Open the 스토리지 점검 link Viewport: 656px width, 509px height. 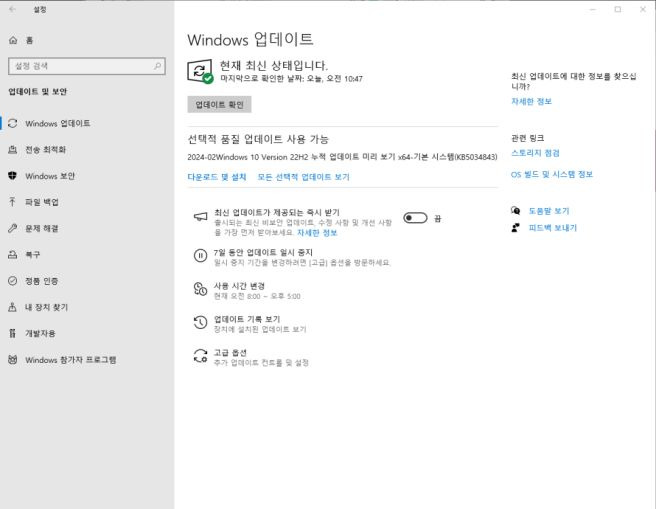click(x=535, y=153)
